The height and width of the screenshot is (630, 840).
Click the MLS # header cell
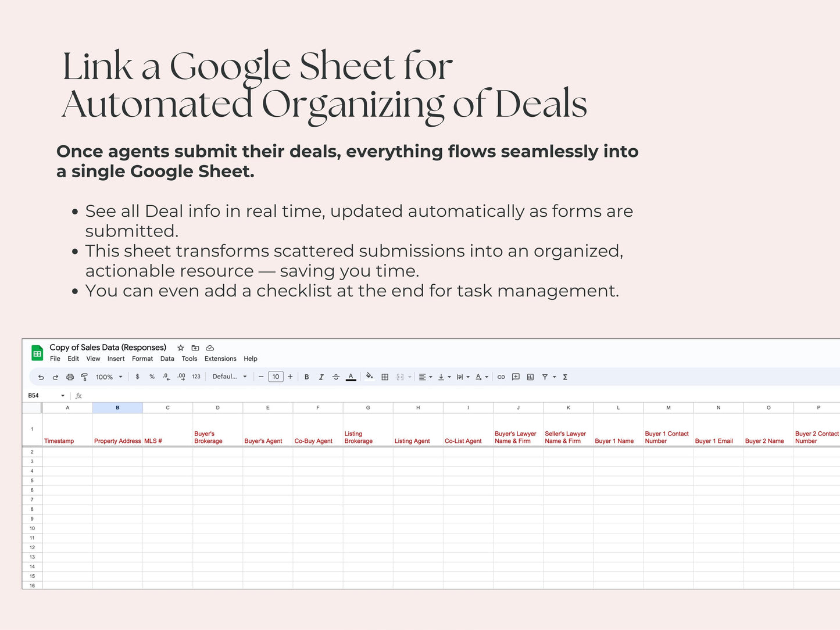click(x=167, y=430)
